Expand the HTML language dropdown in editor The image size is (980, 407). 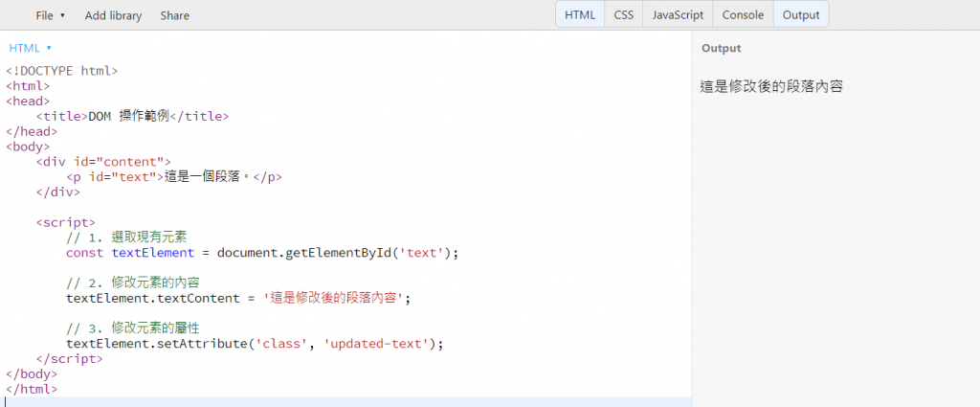[x=30, y=48]
